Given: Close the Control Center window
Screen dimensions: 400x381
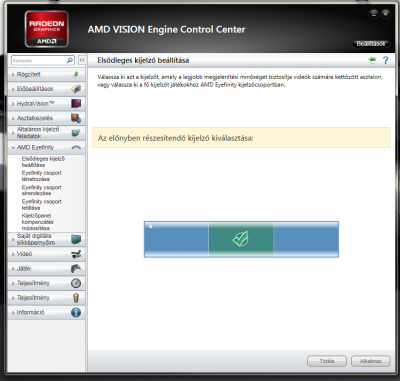Looking at the screenshot, I should 386,14.
